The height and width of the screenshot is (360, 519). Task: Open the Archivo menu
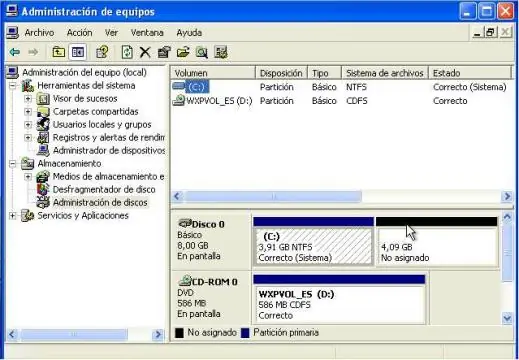click(x=39, y=33)
